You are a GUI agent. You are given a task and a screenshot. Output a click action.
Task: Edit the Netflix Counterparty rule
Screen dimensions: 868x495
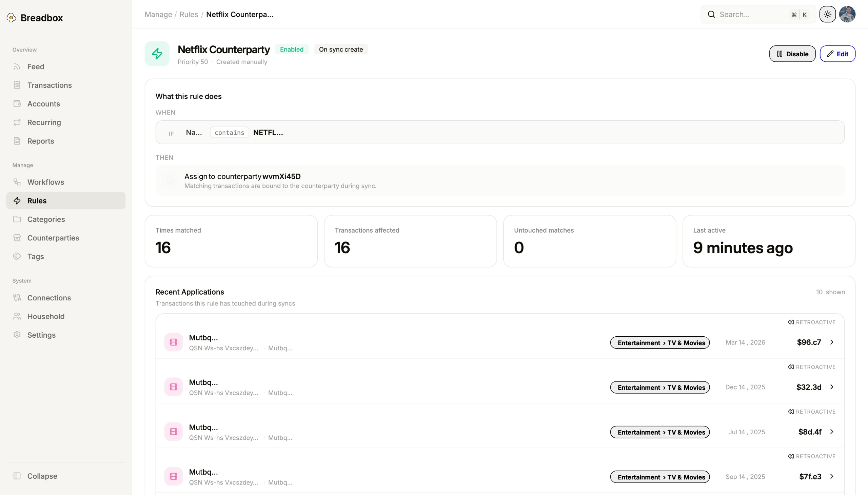(x=837, y=54)
